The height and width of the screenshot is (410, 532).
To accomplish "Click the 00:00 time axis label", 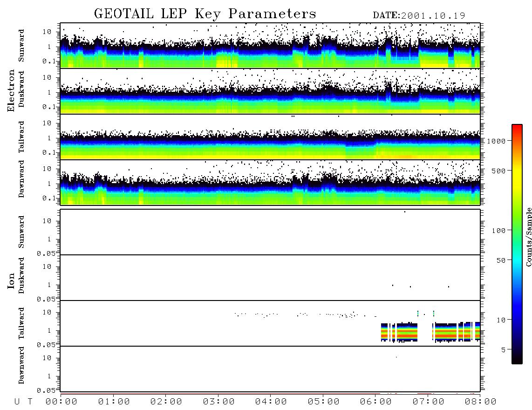I will pos(61,402).
